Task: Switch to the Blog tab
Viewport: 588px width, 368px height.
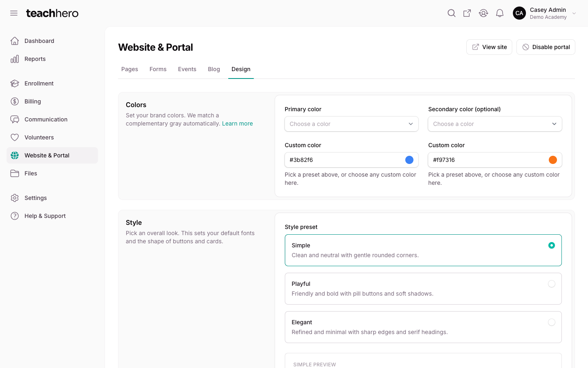Action: (x=214, y=69)
